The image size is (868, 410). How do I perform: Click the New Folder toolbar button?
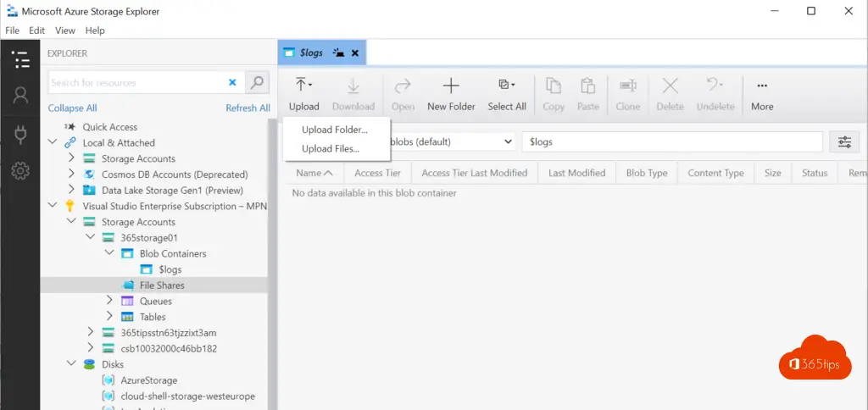tap(451, 94)
